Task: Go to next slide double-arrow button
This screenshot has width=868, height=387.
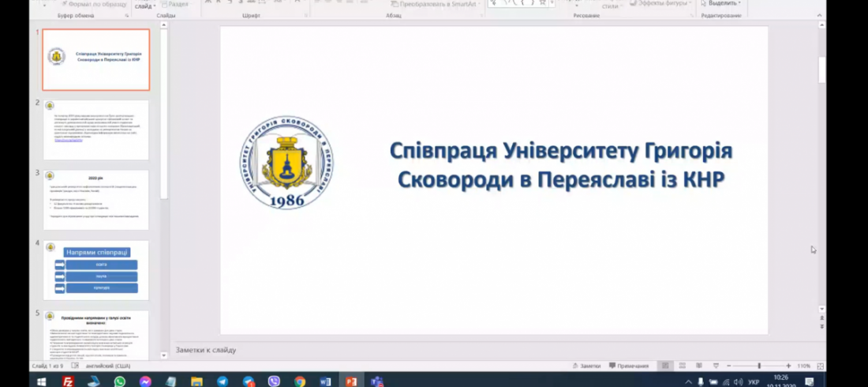Action: click(x=822, y=326)
